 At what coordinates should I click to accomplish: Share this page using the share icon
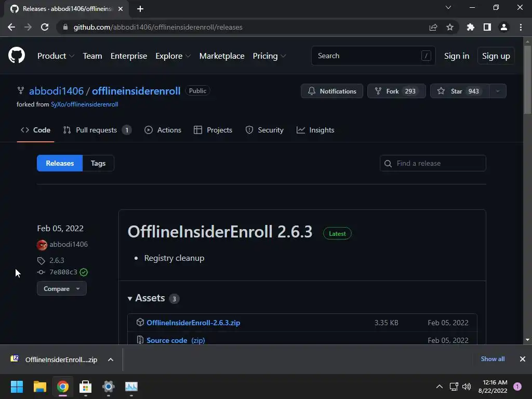[x=433, y=27]
